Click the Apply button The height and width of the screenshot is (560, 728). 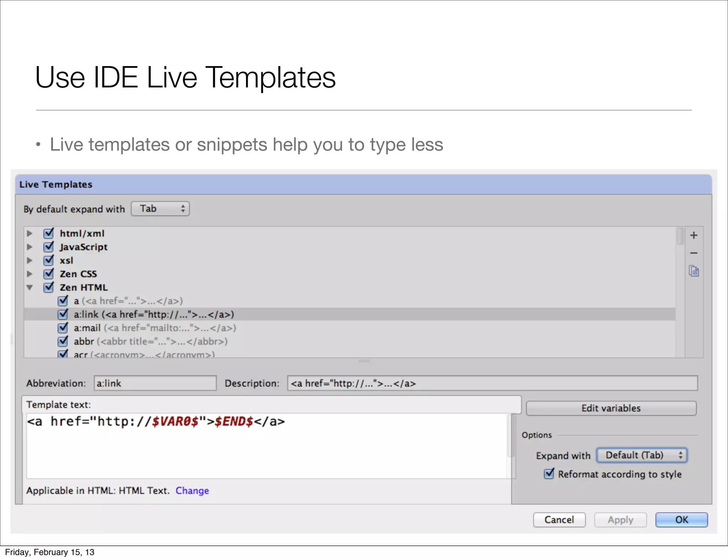pos(620,520)
